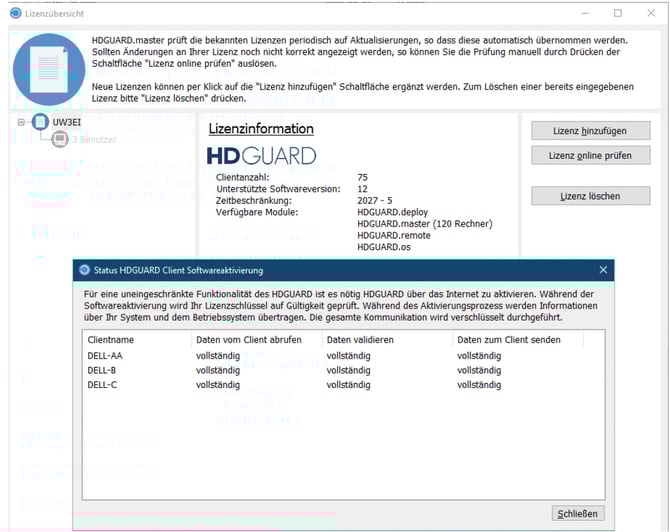Click the Clientname column header
The width and height of the screenshot is (670, 532).
coord(137,340)
